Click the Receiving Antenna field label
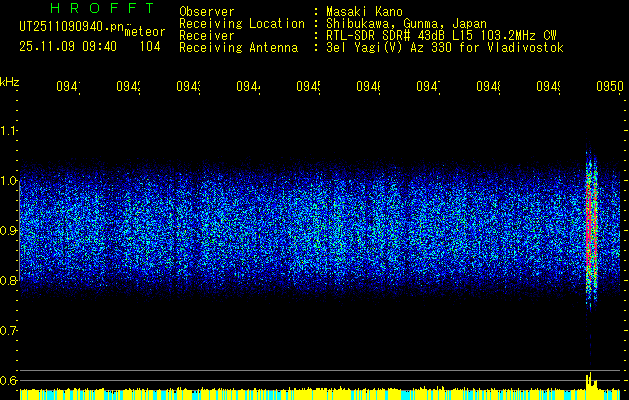The image size is (629, 400). click(238, 48)
